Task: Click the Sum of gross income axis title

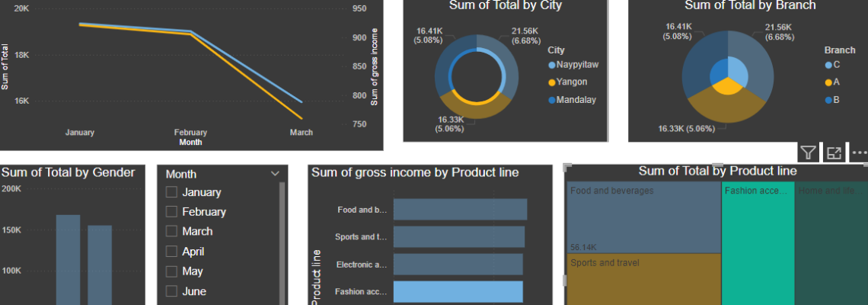Action: coord(374,66)
